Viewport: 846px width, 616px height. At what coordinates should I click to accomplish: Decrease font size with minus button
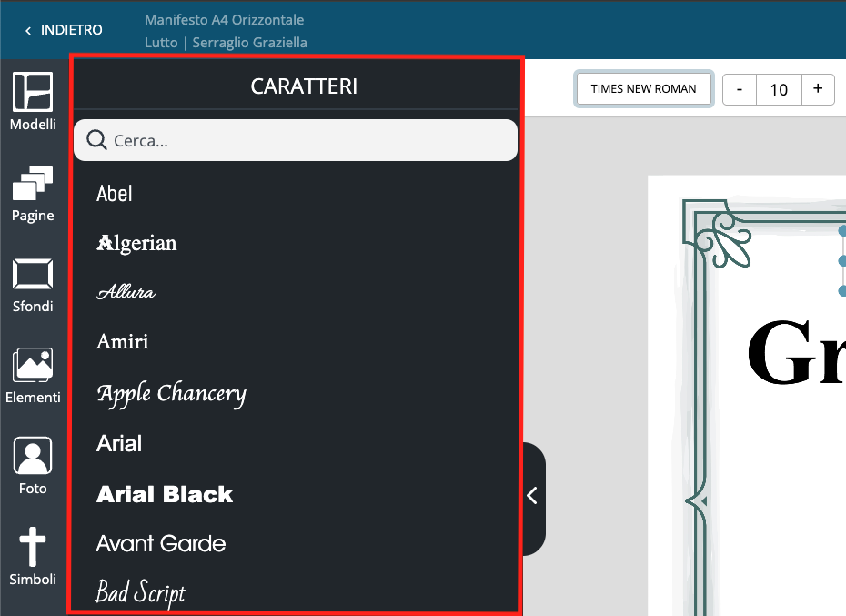[x=740, y=89]
